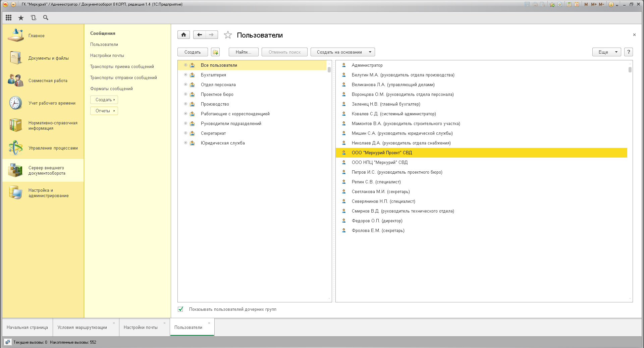Expand the Бухгалтерия group
Viewport: 644px width, 348px height.
[x=185, y=75]
